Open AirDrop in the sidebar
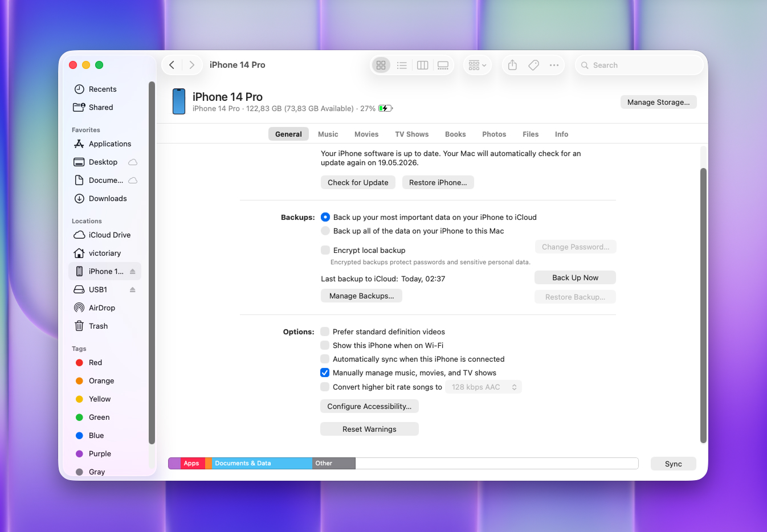The width and height of the screenshot is (767, 532). coord(105,308)
